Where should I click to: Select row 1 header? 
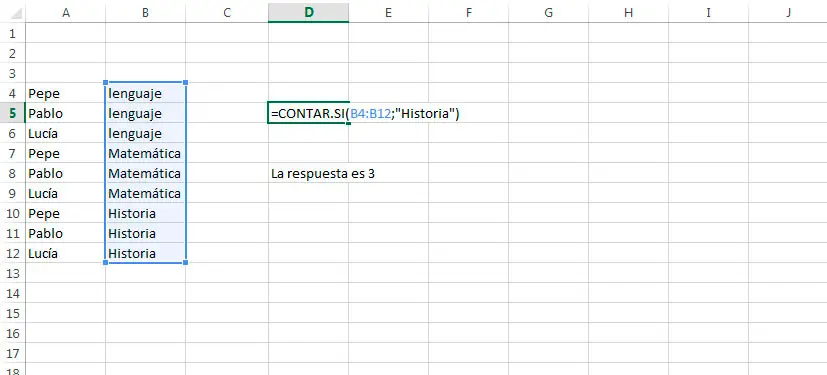tap(13, 33)
